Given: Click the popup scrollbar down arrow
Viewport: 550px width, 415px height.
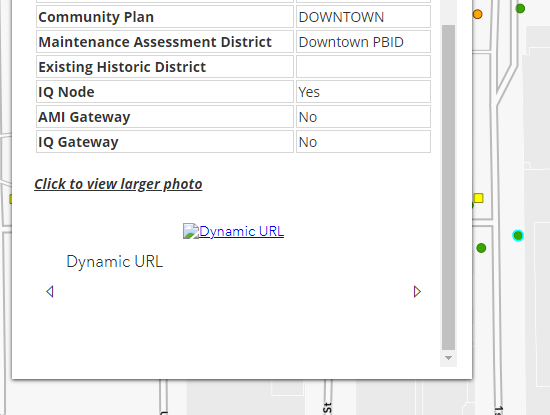Looking at the screenshot, I should 448,358.
